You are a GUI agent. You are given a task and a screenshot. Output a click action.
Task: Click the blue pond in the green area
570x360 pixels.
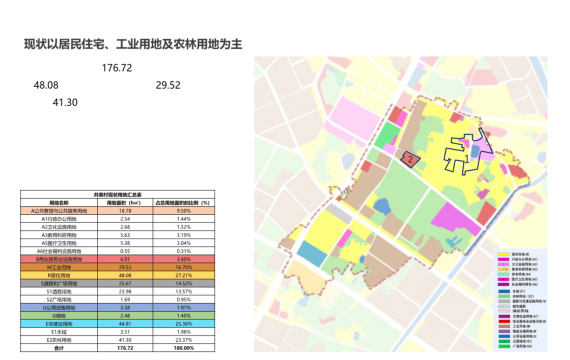point(382,206)
